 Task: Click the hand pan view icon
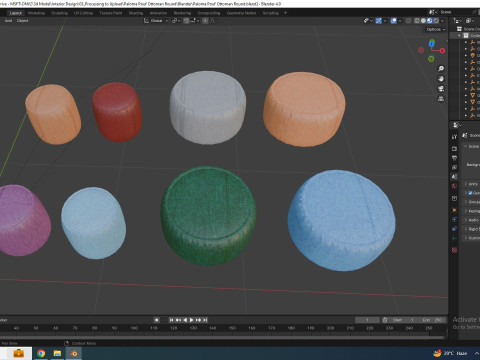pyautogui.click(x=441, y=79)
